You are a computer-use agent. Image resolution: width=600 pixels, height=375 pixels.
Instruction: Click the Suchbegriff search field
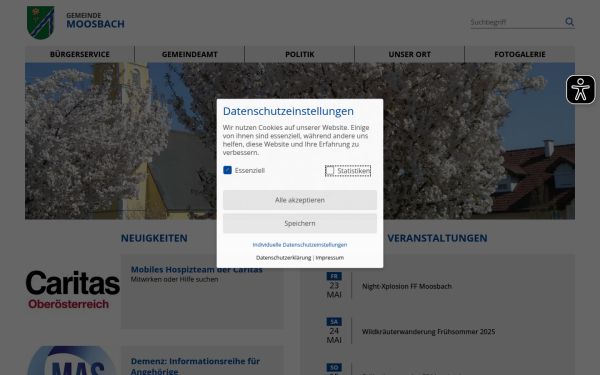[x=517, y=22]
